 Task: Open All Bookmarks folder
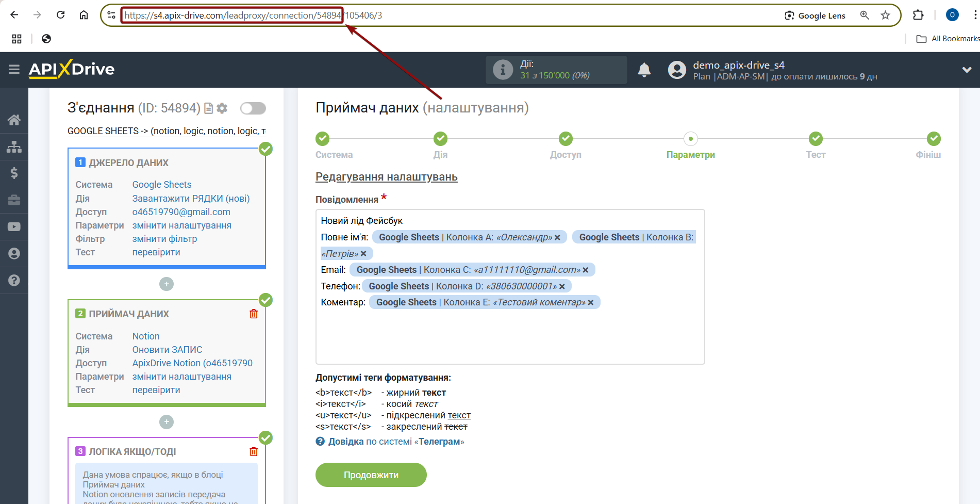pyautogui.click(x=948, y=39)
